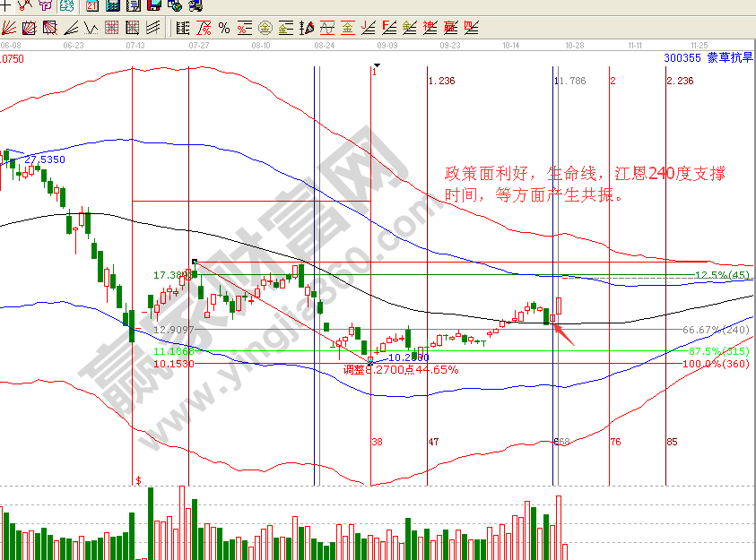Select the crosshair plus cursor tool
This screenshot has height=560, width=756.
[x=5, y=5]
